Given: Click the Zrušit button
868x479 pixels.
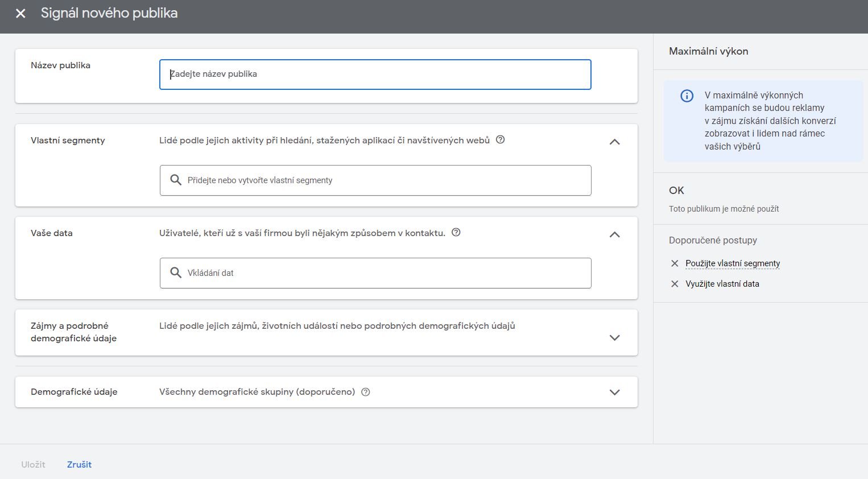Looking at the screenshot, I should click(x=79, y=464).
